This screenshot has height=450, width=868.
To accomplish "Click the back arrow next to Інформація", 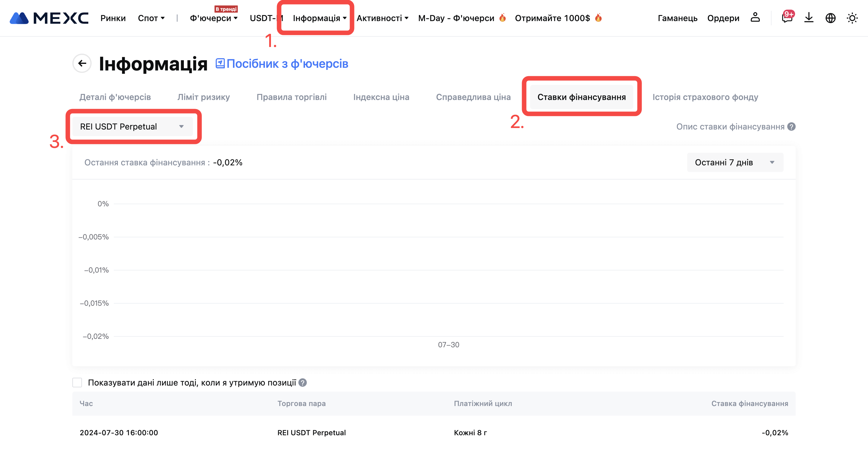I will (82, 63).
